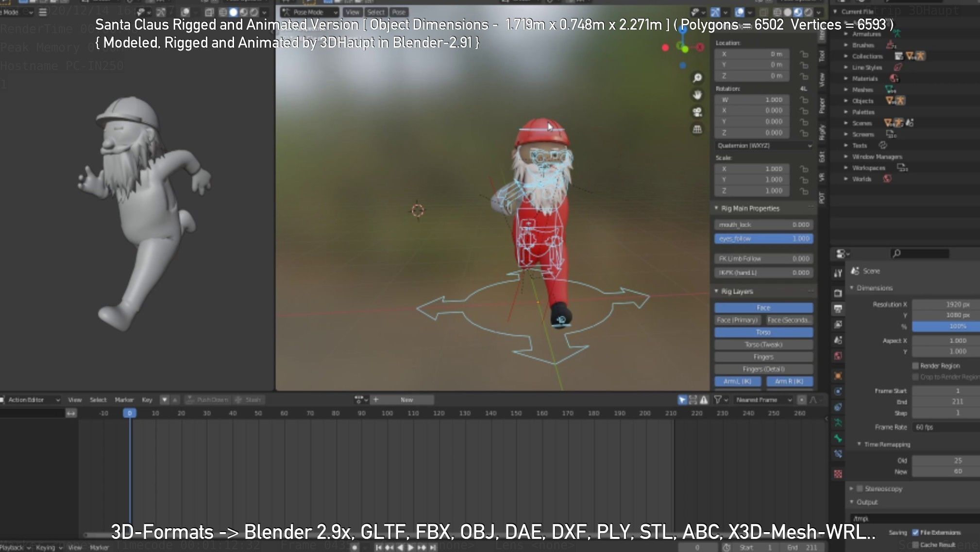The height and width of the screenshot is (552, 980).
Task: Open the Armature data properties tab icon
Action: click(838, 422)
